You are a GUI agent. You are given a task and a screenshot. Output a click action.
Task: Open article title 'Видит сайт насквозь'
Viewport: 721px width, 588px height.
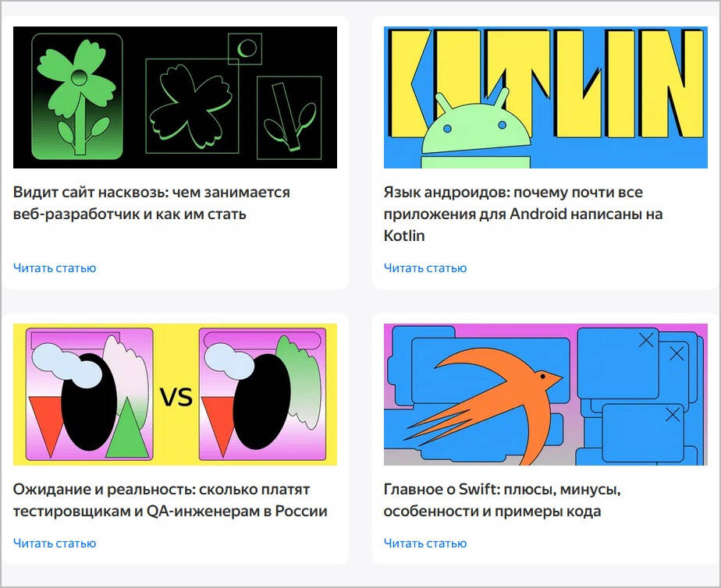151,203
